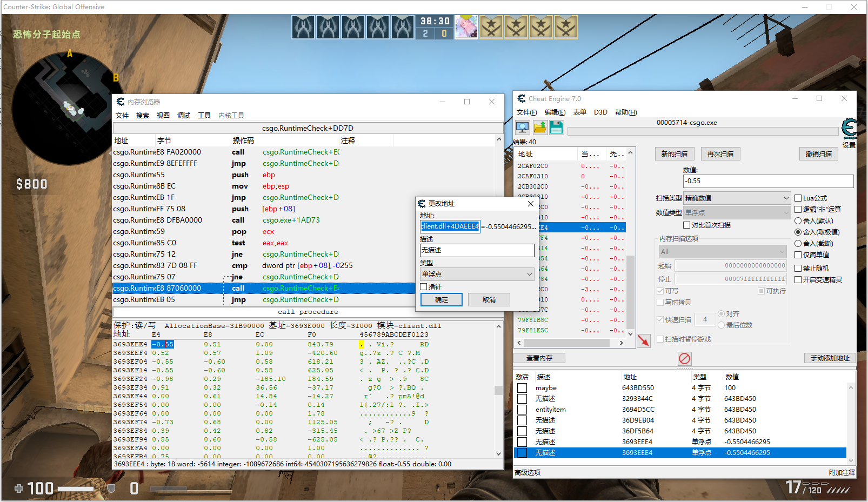Toggle simple values only checkbox
This screenshot has width=868, height=502.
pyautogui.click(x=798, y=255)
